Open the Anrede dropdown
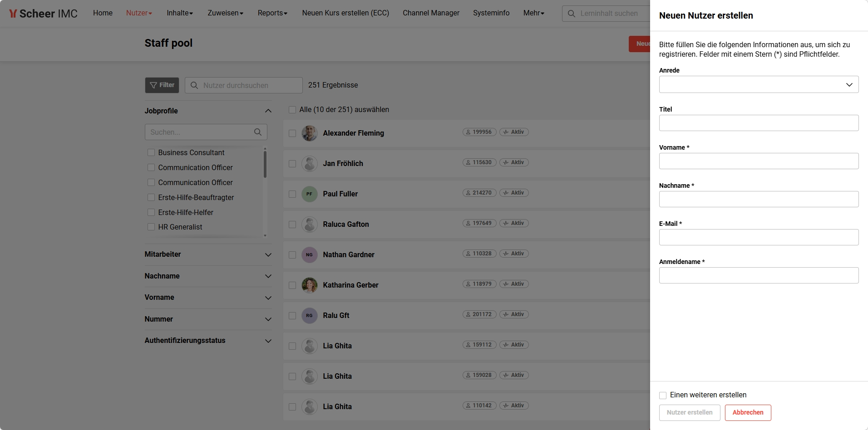Image resolution: width=868 pixels, height=430 pixels. [x=759, y=84]
